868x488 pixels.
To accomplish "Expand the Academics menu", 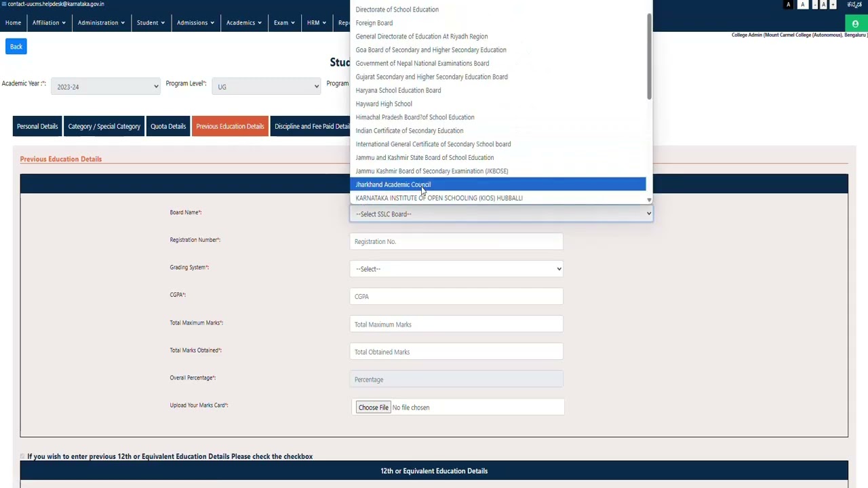I will click(244, 23).
